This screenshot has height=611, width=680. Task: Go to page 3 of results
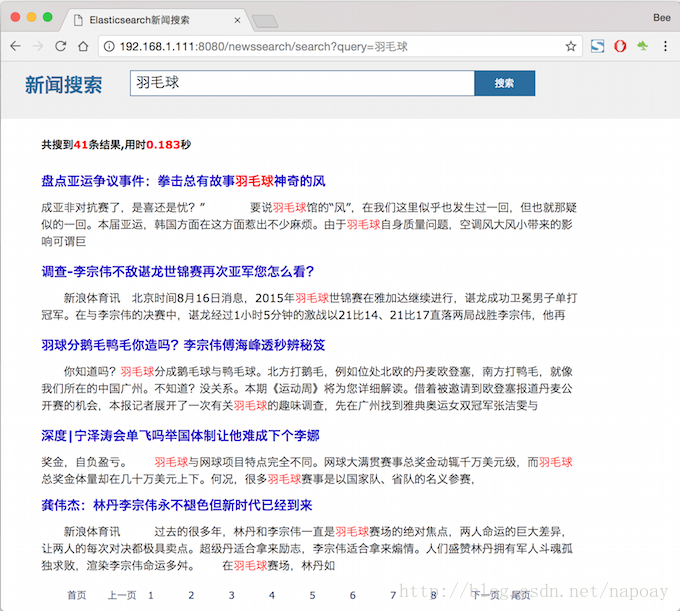(x=230, y=595)
